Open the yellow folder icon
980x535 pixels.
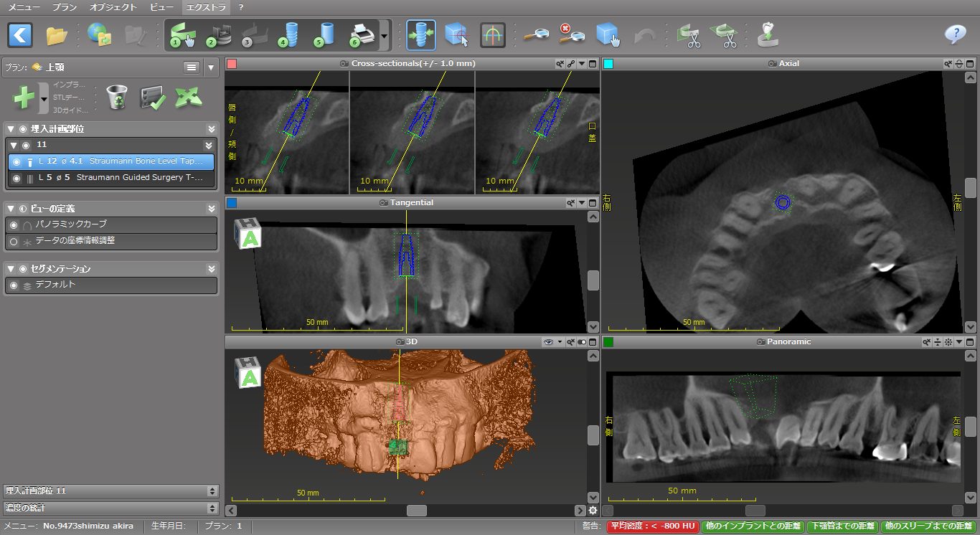[57, 35]
